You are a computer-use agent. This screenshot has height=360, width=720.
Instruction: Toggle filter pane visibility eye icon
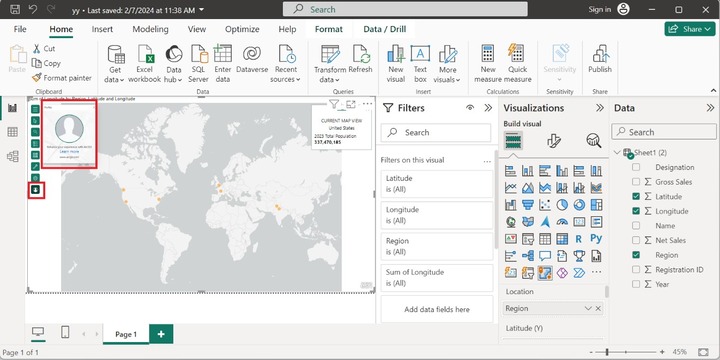[470, 108]
